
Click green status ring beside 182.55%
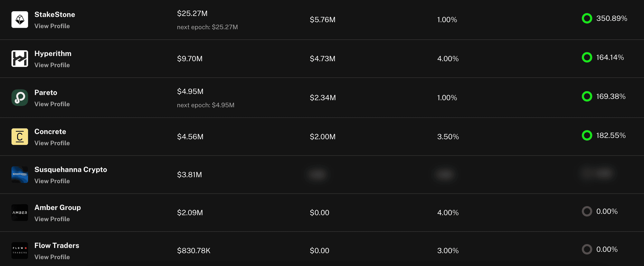click(587, 135)
